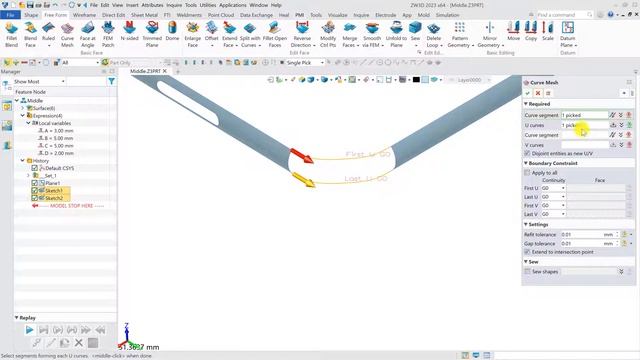Cancel Curve Mesh with red X
This screenshot has width=640, height=360.
[x=538, y=93]
